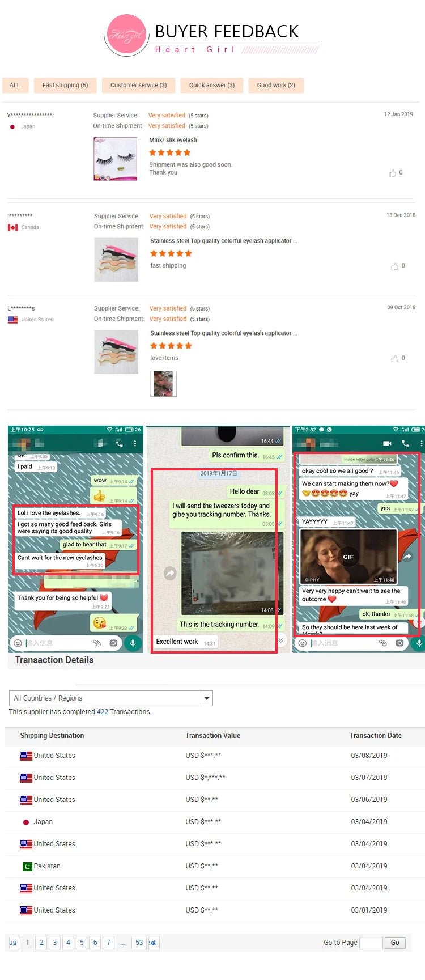Image resolution: width=425 pixels, height=980 pixels.
Task: Open the buyer's photo thumbnail under love items
Action: (x=163, y=384)
